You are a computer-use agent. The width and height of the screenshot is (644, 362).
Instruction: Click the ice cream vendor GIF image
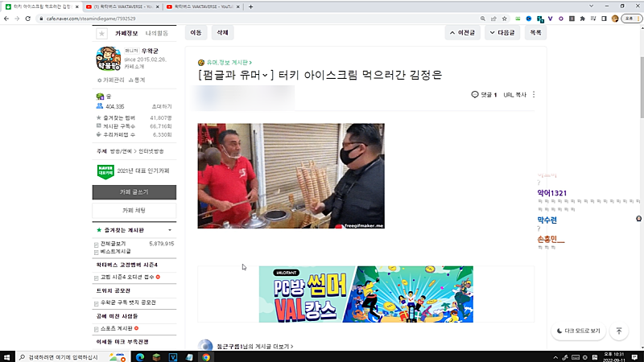click(291, 175)
